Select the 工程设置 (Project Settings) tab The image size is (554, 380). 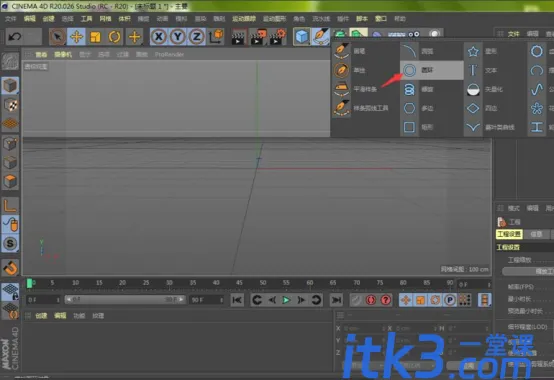[509, 234]
